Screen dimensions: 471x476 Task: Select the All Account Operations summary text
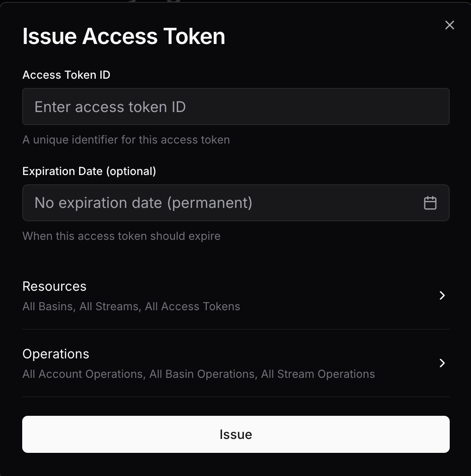point(83,374)
